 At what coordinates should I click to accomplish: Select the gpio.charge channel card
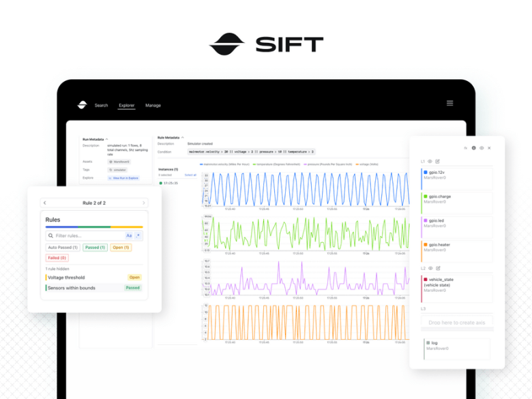pyautogui.click(x=457, y=203)
